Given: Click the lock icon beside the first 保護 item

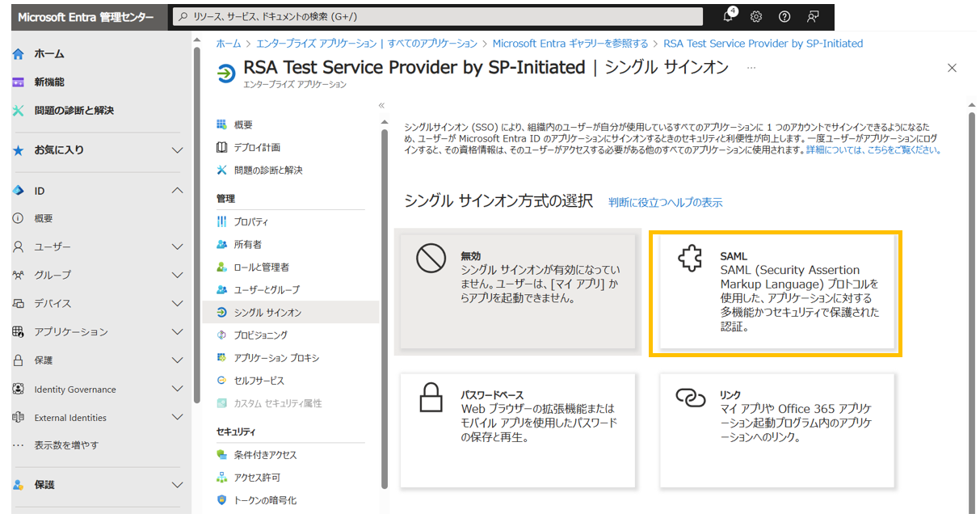Looking at the screenshot, I should pos(19,360).
